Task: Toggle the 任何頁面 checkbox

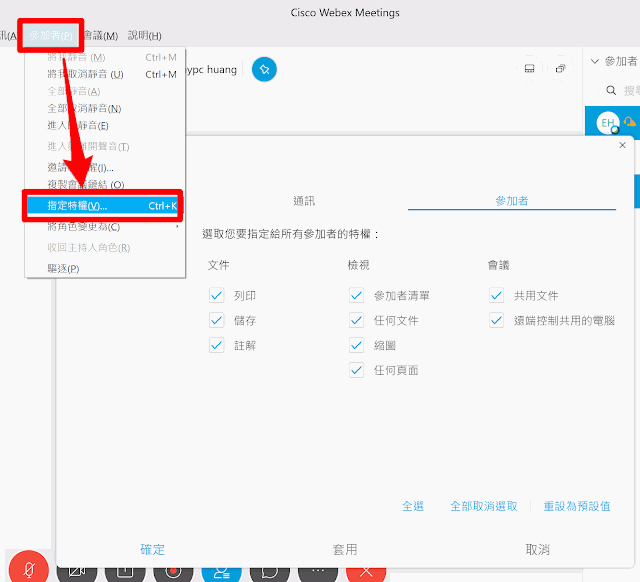Action: pyautogui.click(x=356, y=370)
